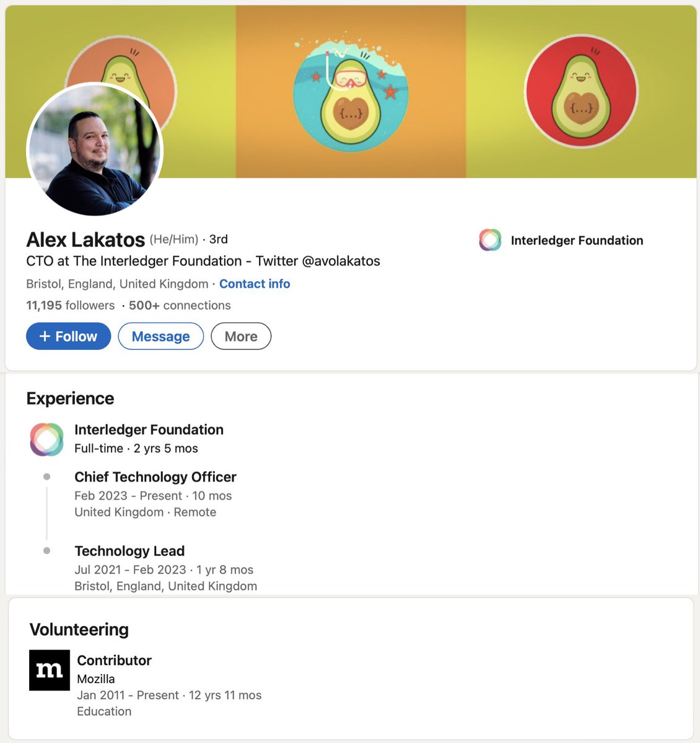
Task: Select the Technology Lead role
Action: [129, 551]
